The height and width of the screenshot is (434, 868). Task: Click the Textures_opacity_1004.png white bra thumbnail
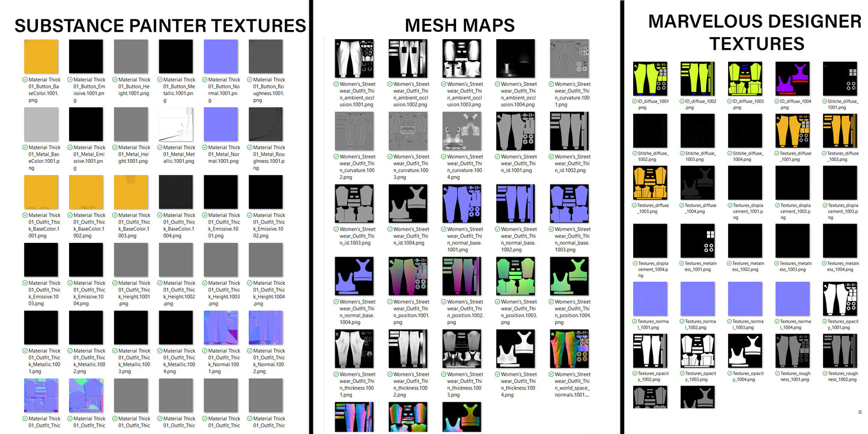tap(745, 351)
